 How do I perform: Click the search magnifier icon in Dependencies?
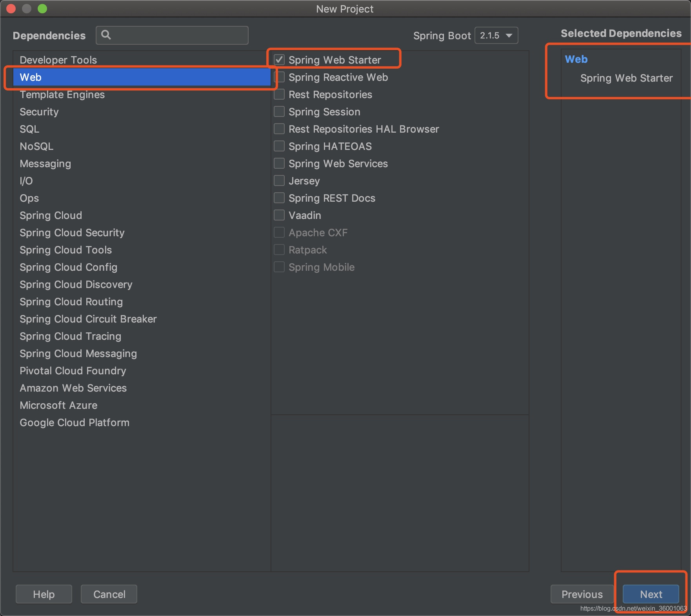tap(106, 35)
